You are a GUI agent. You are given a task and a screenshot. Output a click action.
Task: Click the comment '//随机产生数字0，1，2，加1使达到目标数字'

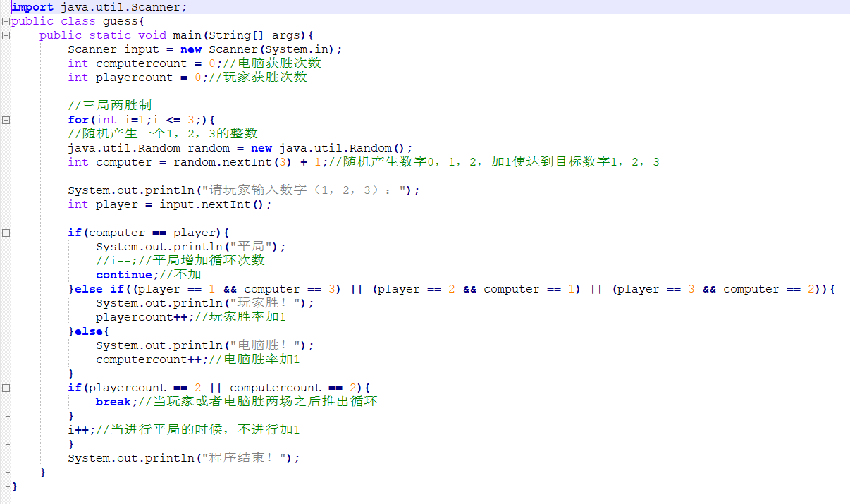click(x=494, y=162)
